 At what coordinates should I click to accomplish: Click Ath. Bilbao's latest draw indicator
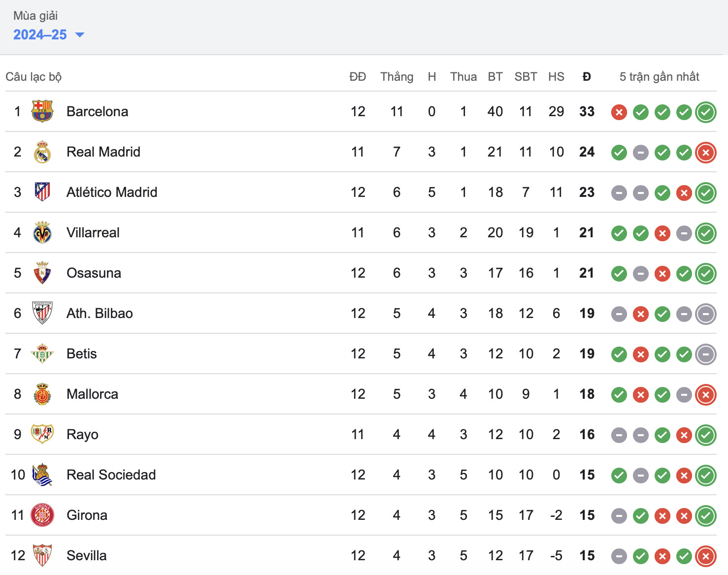pos(705,314)
